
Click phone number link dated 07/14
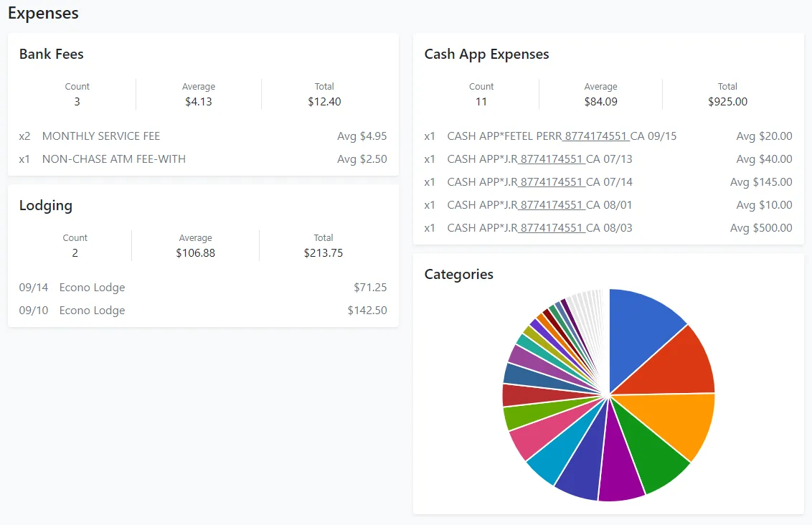point(552,182)
